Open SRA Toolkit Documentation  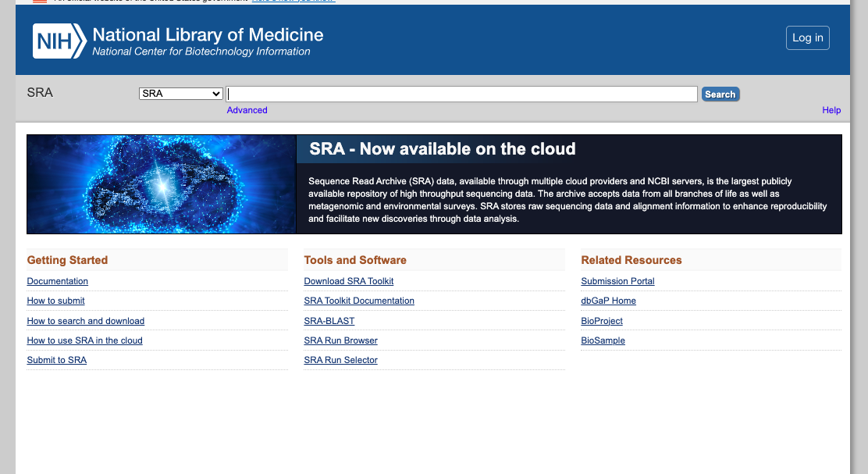[x=359, y=301]
